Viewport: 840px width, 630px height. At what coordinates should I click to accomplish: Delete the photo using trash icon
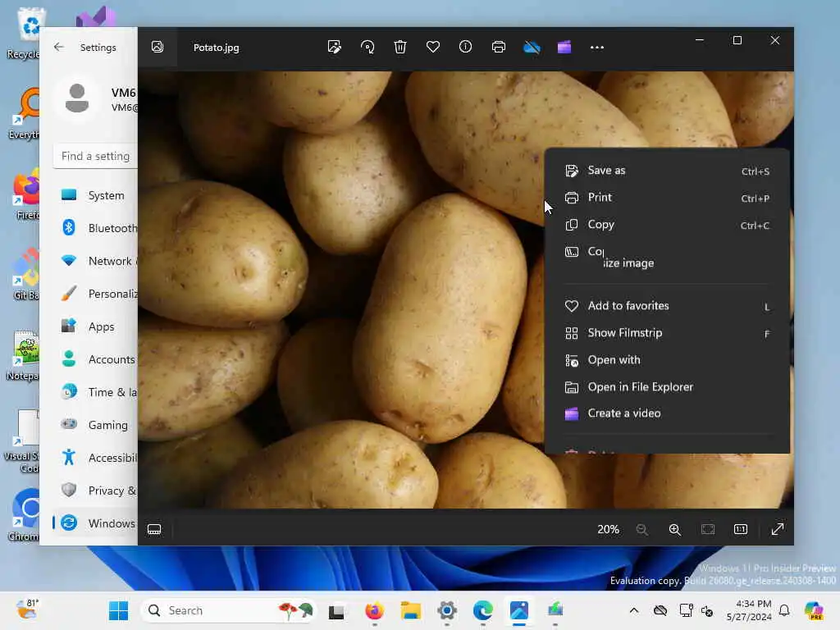point(400,47)
